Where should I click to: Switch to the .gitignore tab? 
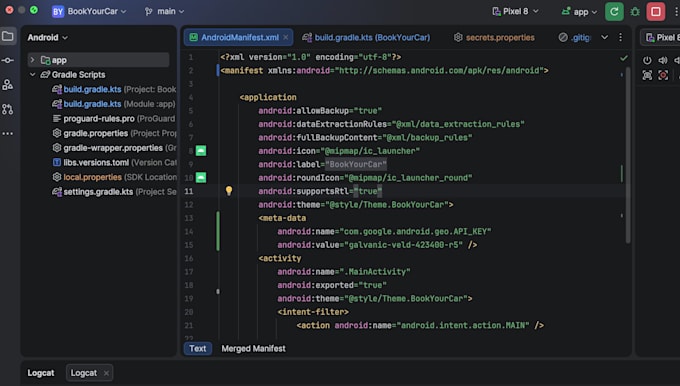[x=575, y=37]
